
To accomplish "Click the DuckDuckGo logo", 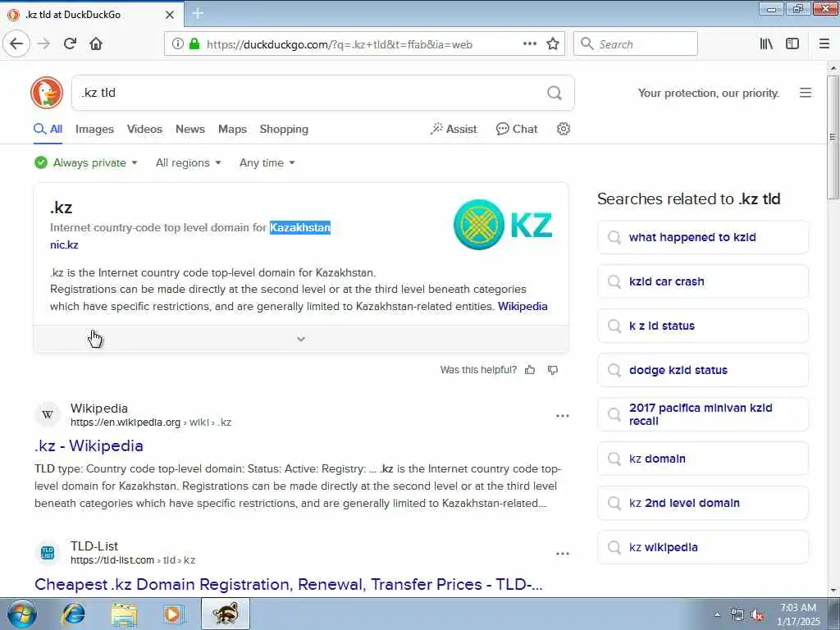I will [x=47, y=92].
